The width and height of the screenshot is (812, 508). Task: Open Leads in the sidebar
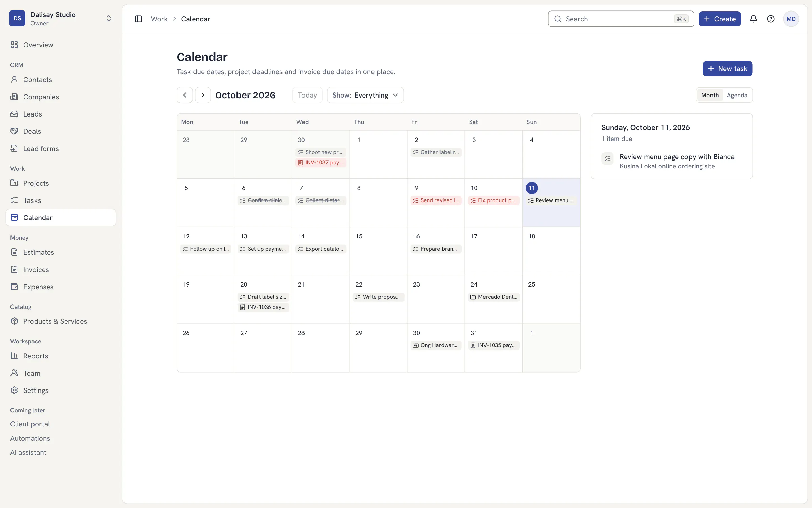tap(61, 114)
